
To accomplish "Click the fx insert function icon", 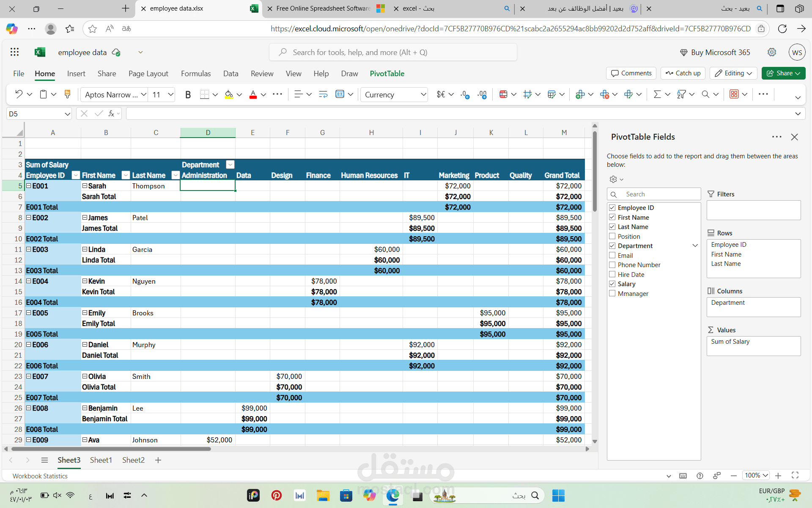I will (111, 113).
